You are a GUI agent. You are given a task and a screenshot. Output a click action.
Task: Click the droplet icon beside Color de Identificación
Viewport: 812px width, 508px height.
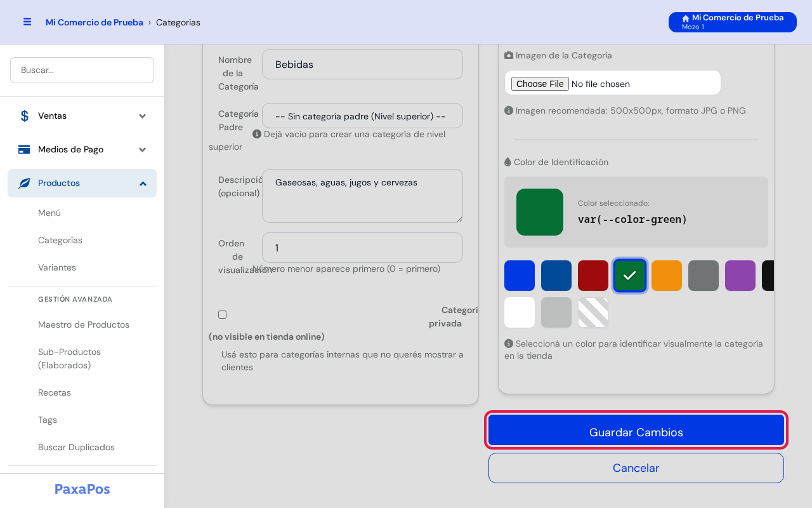507,162
